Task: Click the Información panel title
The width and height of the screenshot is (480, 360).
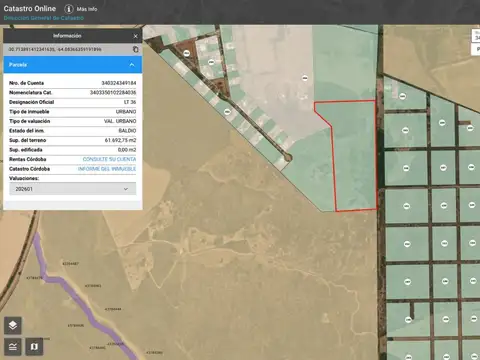Action: click(67, 36)
